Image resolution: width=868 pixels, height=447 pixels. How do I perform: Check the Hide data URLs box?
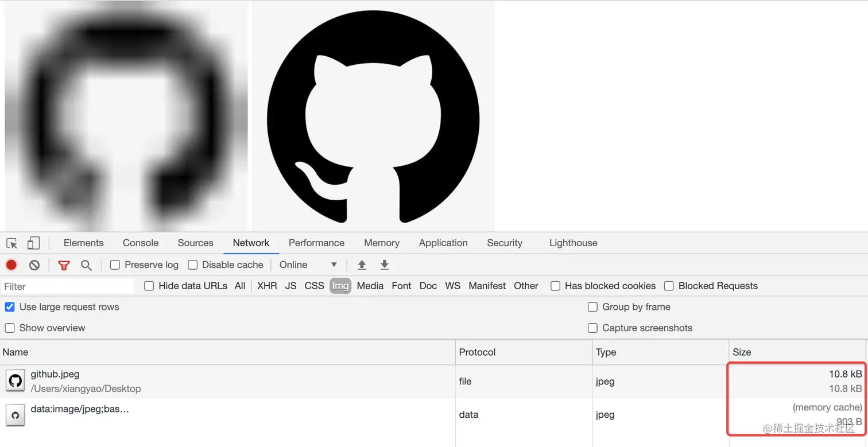[149, 286]
